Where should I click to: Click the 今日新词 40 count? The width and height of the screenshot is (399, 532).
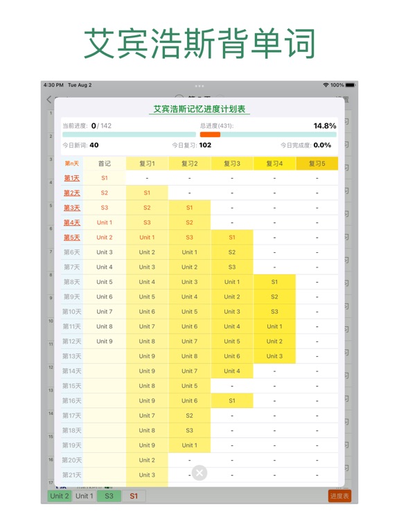[x=94, y=145]
